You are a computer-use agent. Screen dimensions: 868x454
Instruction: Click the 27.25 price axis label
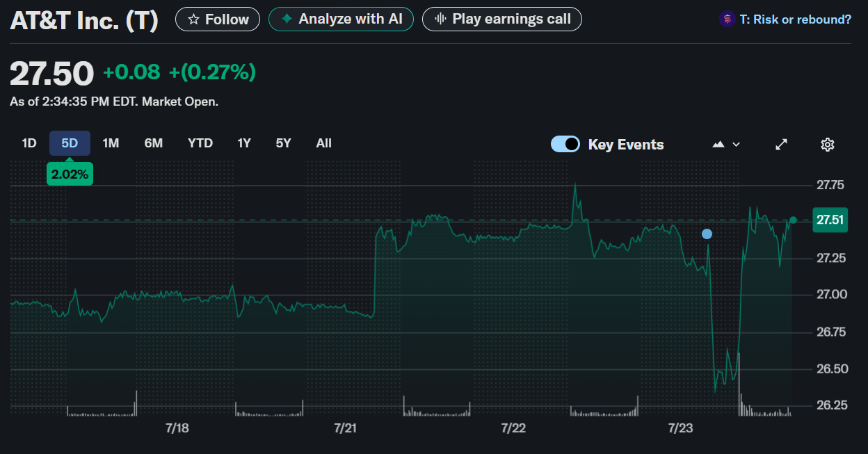pyautogui.click(x=830, y=258)
